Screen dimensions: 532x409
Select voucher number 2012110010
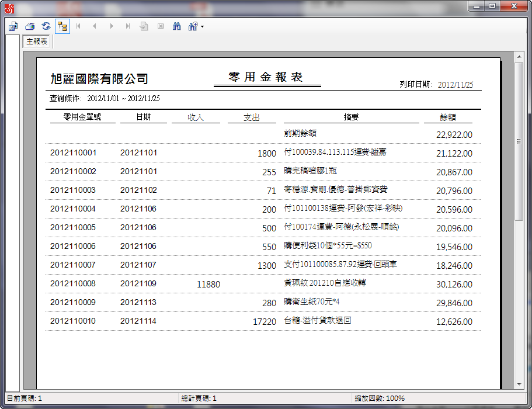coord(73,321)
